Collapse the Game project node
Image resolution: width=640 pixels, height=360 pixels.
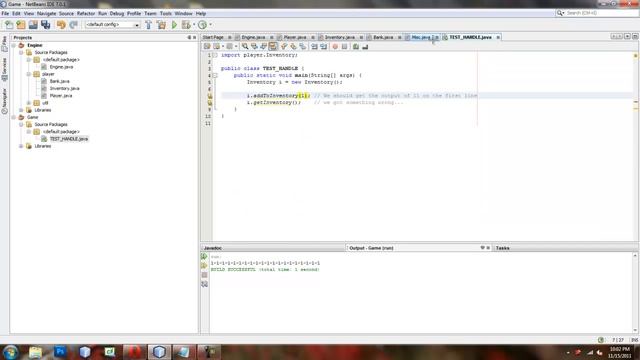coord(14,118)
